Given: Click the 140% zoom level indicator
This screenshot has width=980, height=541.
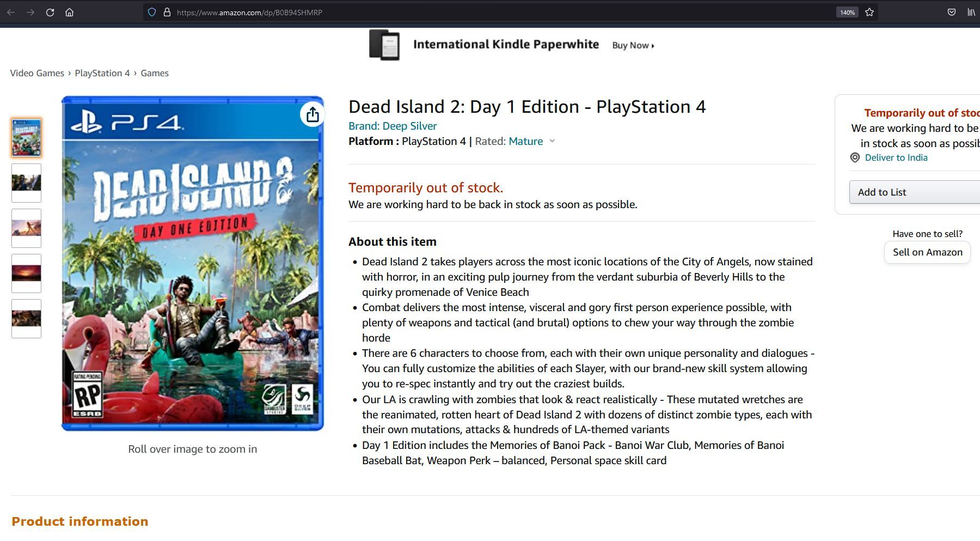Looking at the screenshot, I should [847, 12].
